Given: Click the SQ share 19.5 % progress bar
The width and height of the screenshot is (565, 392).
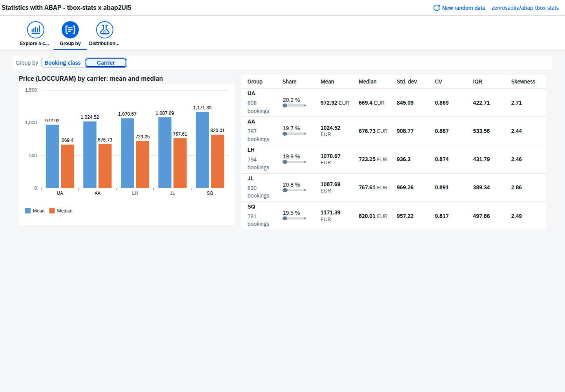Looking at the screenshot, I should (294, 218).
